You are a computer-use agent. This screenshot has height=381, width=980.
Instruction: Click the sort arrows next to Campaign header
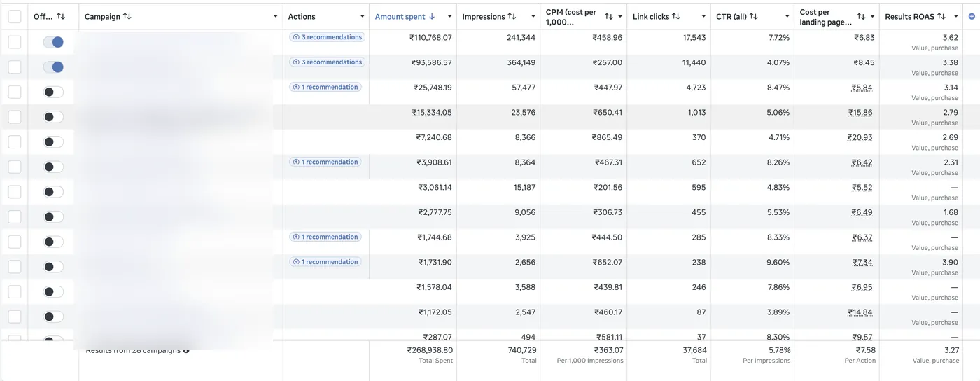coord(127,16)
